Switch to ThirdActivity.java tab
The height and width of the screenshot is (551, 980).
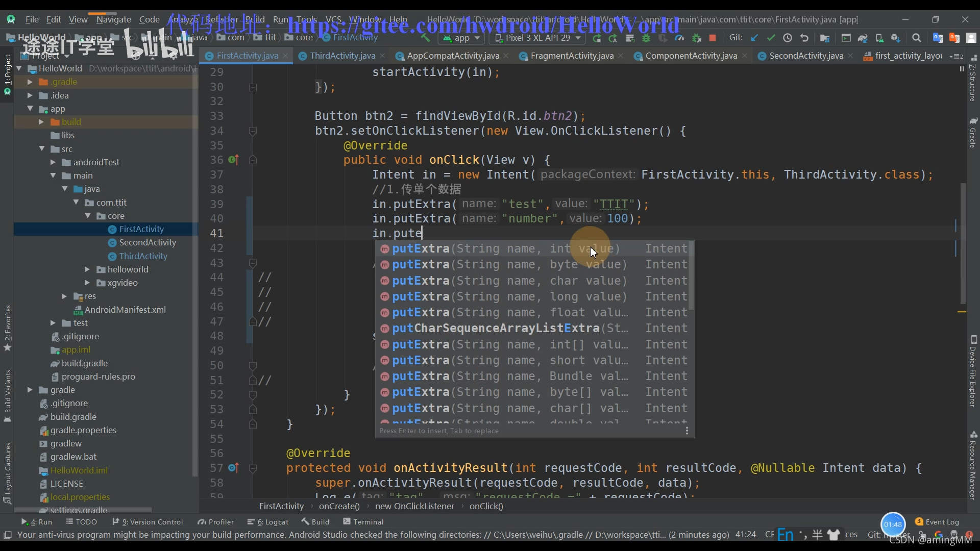[342, 56]
